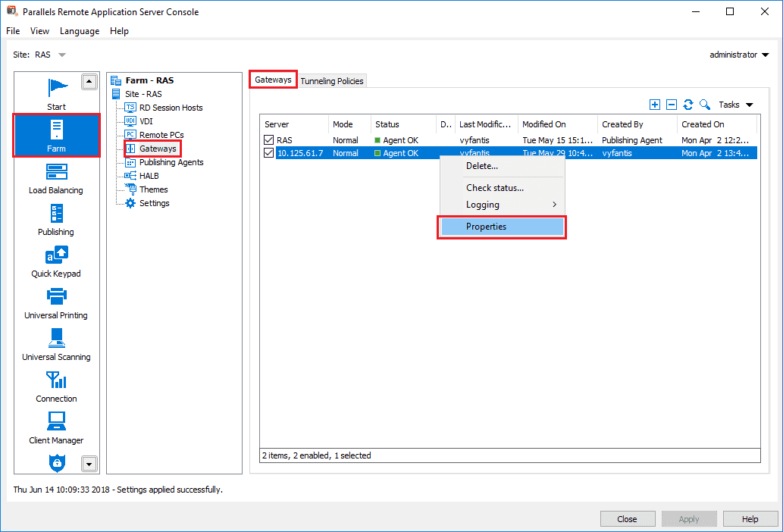
Task: Click the Refresh toolbar icon
Action: point(688,105)
